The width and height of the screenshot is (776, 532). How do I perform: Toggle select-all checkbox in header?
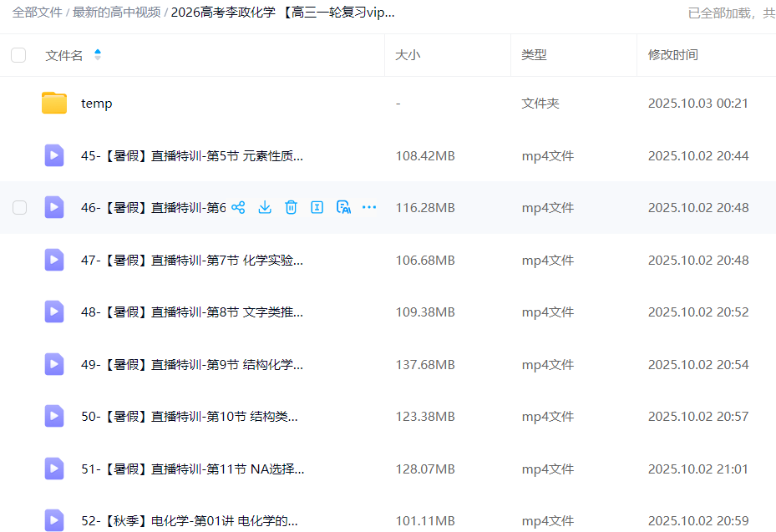coord(18,55)
